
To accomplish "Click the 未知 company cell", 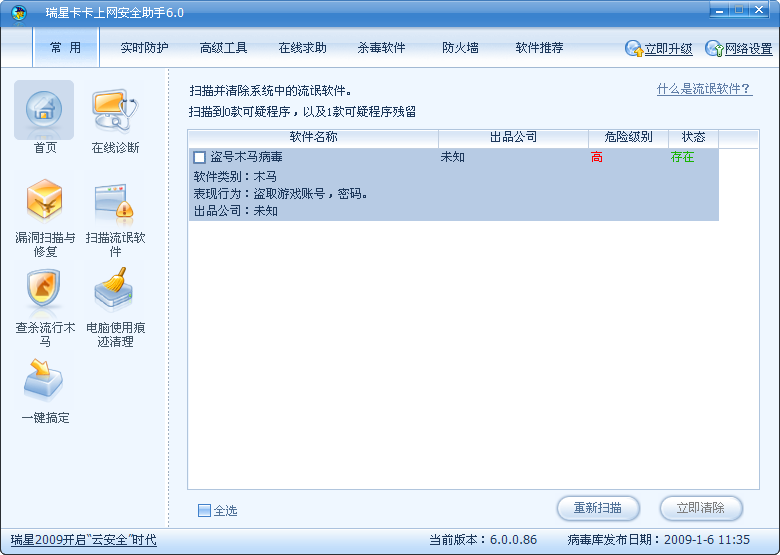I will pyautogui.click(x=453, y=157).
